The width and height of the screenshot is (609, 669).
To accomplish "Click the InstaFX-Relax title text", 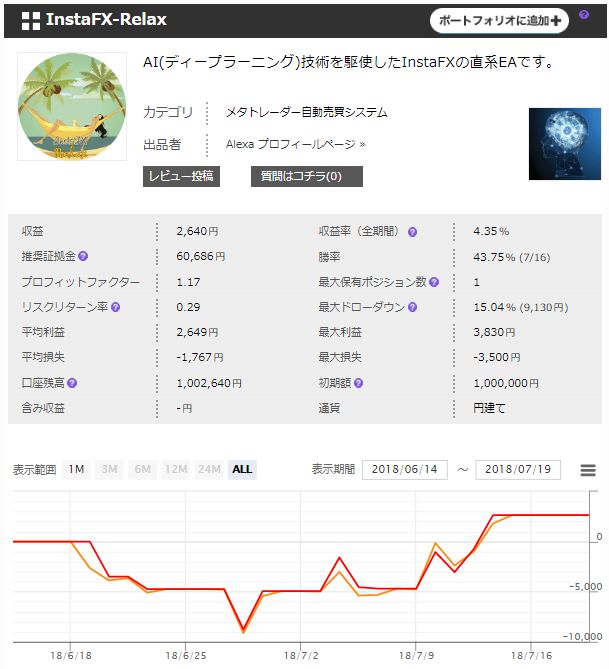I will point(106,20).
